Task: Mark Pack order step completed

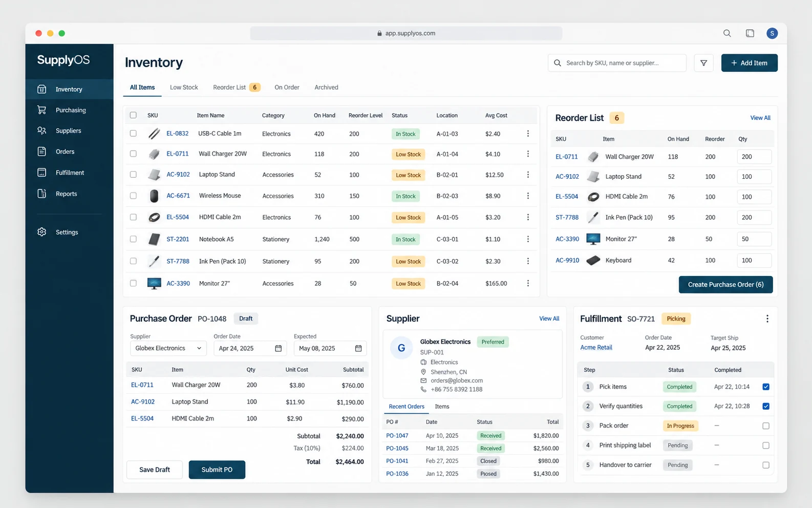Action: point(766,426)
